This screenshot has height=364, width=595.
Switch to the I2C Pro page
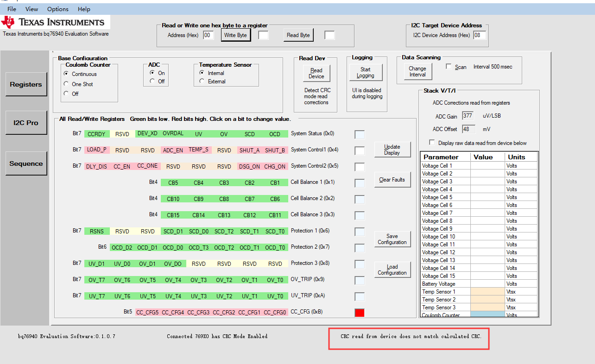[26, 123]
